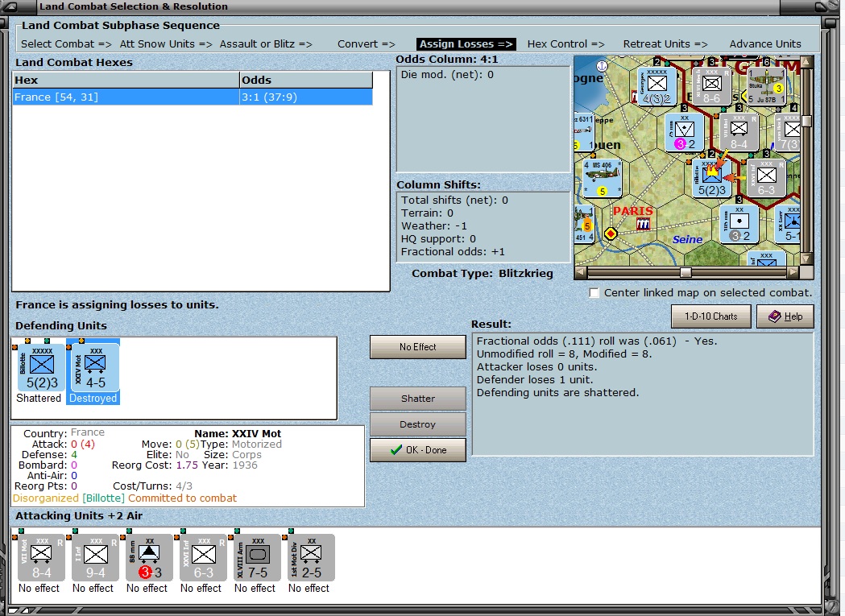
Task: Click the Shattered label under Billotte
Action: pyautogui.click(x=39, y=399)
